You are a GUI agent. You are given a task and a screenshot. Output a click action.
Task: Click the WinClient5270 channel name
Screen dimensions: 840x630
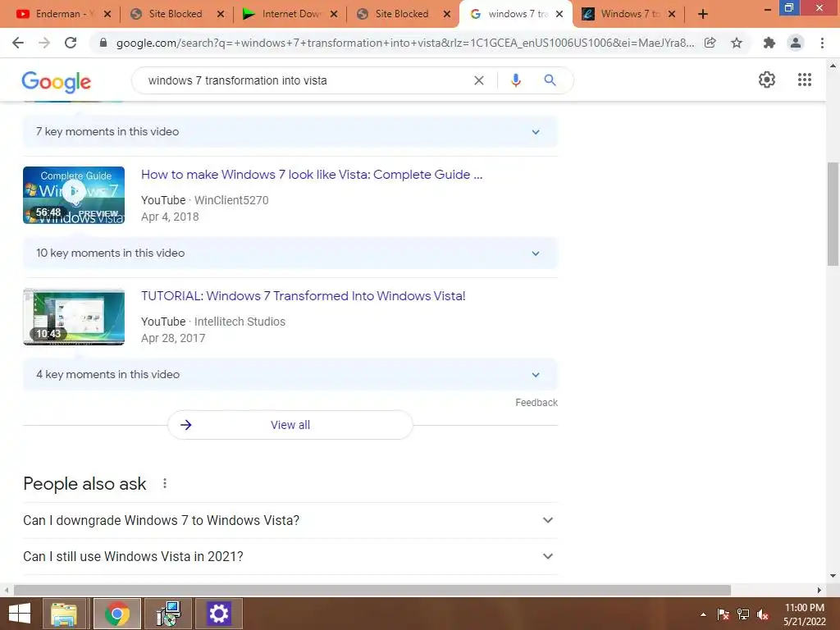point(231,200)
